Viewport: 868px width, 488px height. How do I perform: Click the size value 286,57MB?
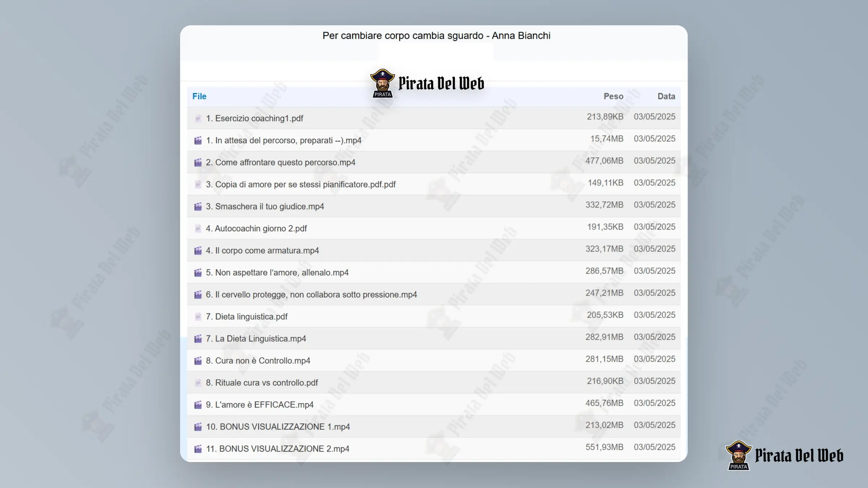pos(604,271)
